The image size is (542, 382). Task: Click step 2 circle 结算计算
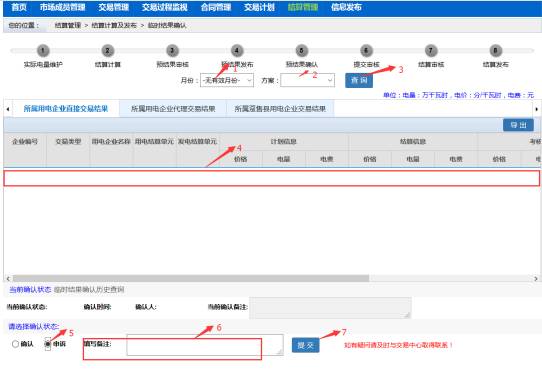[x=108, y=51]
